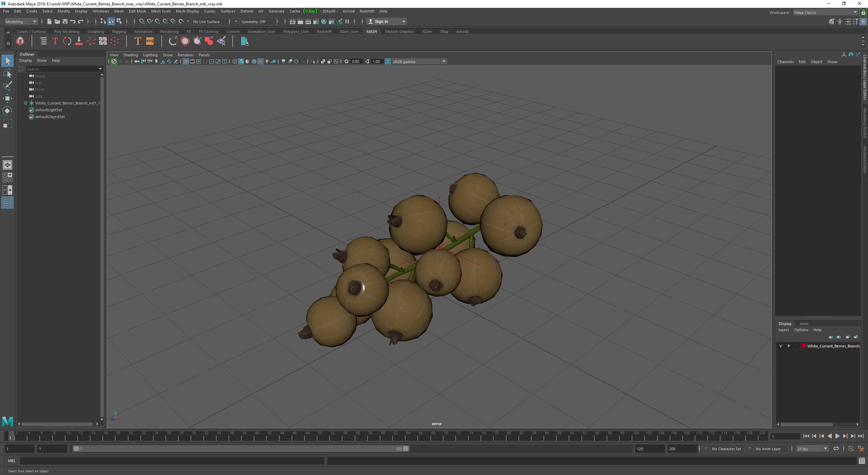The height and width of the screenshot is (475, 868).
Task: Toggle the layer's display type box
Action: click(796, 346)
